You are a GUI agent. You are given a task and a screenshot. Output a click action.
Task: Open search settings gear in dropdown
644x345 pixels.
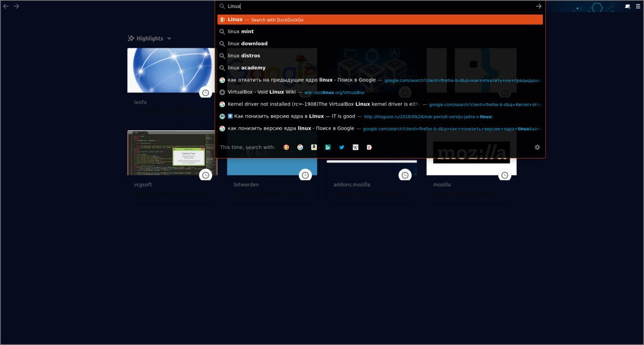pyautogui.click(x=537, y=147)
